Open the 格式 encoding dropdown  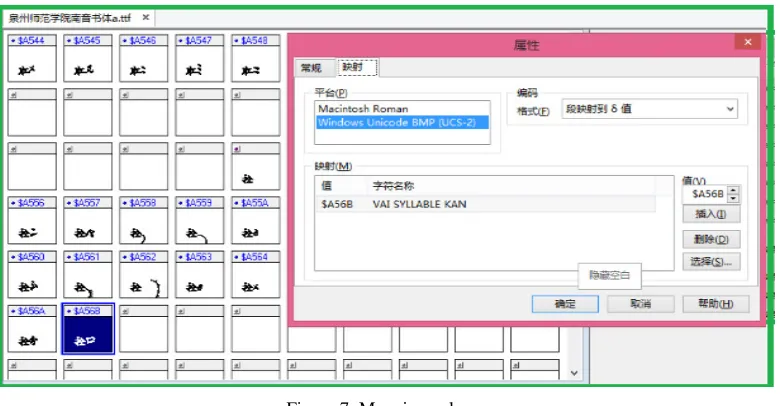pyautogui.click(x=650, y=109)
